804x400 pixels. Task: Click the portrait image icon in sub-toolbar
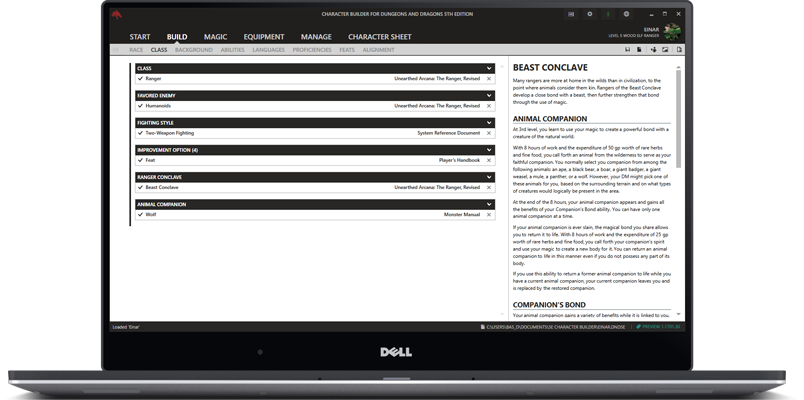[x=665, y=50]
